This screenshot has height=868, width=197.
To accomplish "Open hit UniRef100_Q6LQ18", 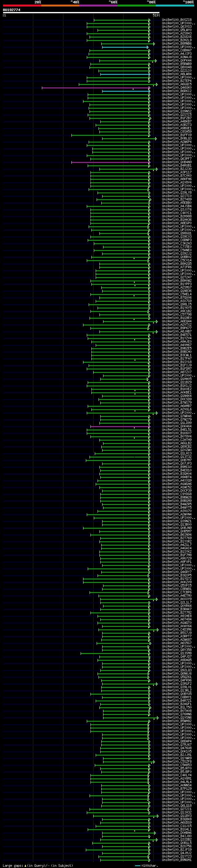I will (177, 806).
